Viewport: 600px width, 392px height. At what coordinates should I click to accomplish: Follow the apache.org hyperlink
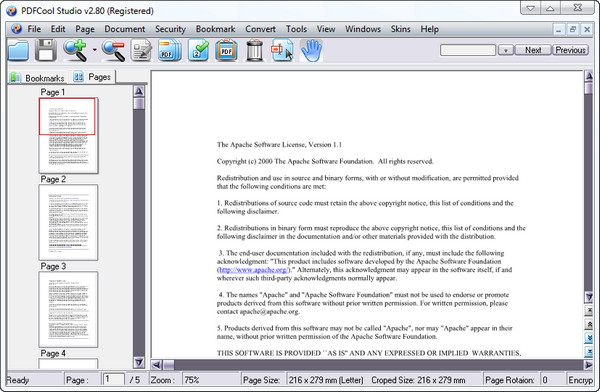click(x=253, y=270)
